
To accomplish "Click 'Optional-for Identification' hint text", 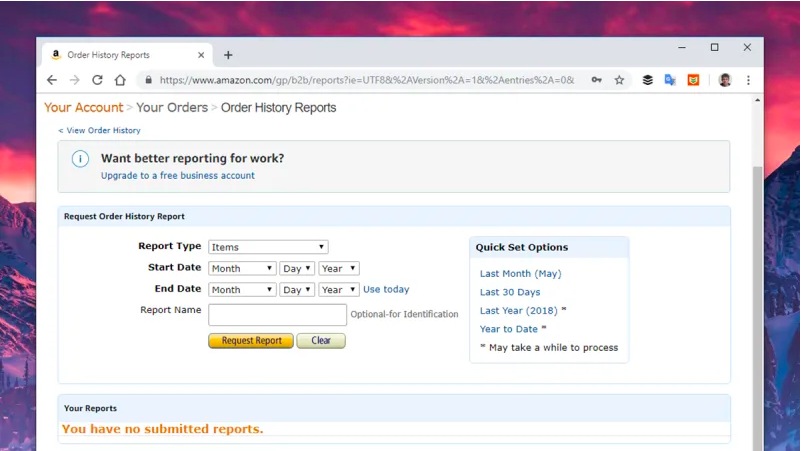I will 404,314.
